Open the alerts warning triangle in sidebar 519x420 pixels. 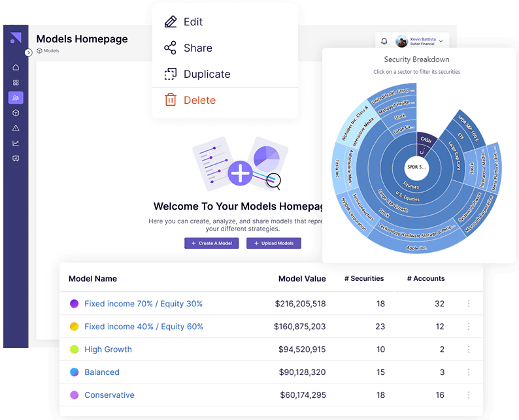(16, 128)
